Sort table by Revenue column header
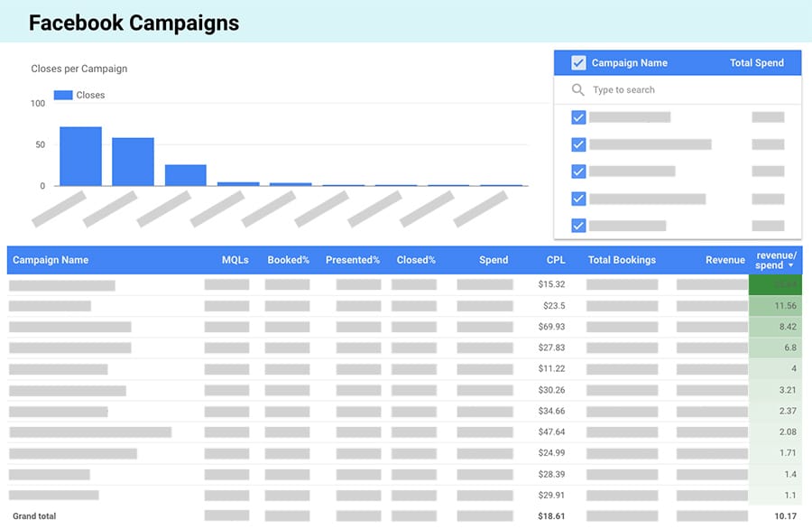This screenshot has width=812, height=529. [725, 260]
